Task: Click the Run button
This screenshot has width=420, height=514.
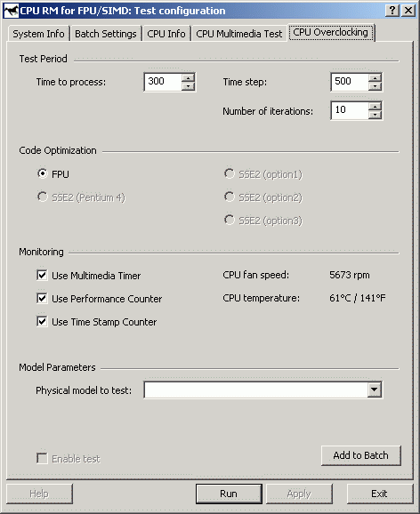Action: click(x=229, y=494)
